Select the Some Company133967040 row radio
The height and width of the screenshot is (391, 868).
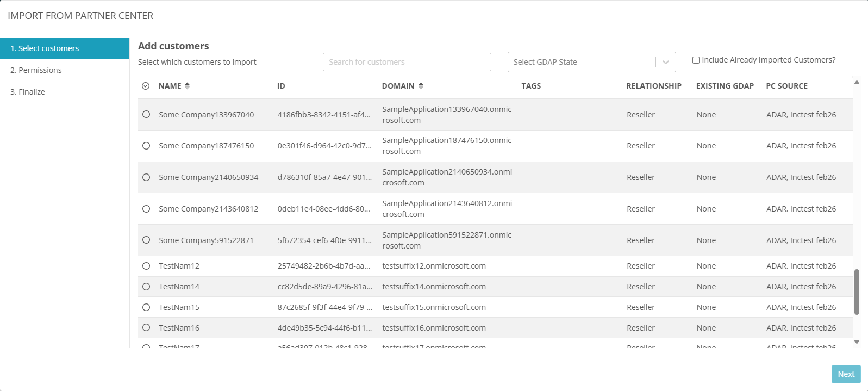[x=146, y=114]
